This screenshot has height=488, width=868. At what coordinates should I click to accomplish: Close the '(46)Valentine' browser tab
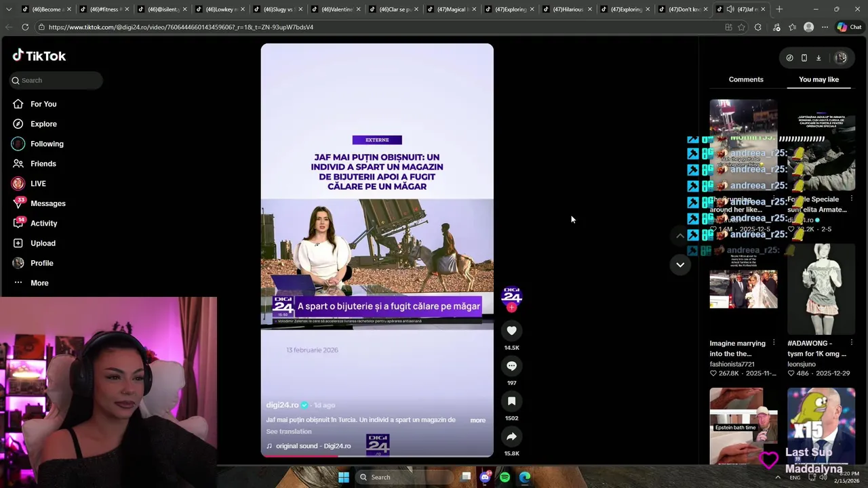coord(357,9)
